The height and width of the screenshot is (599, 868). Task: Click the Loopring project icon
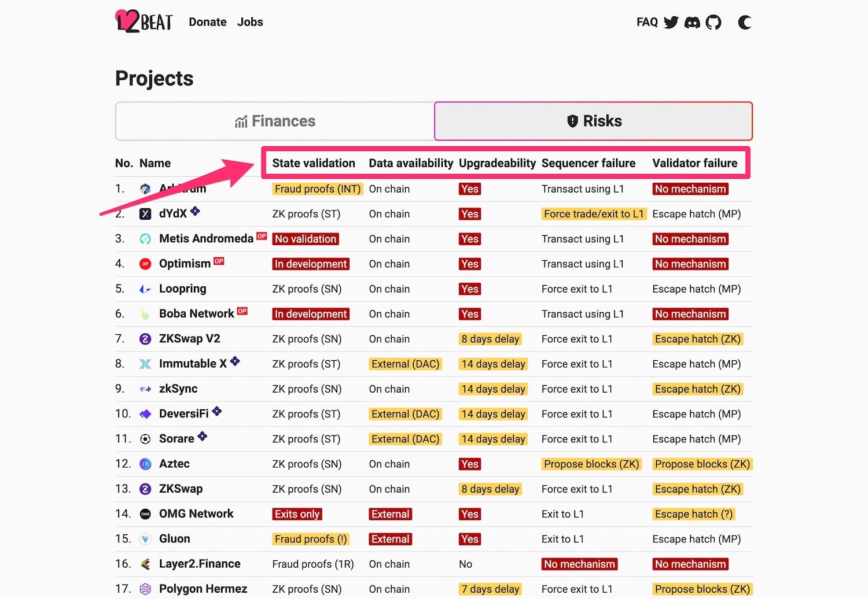tap(145, 289)
